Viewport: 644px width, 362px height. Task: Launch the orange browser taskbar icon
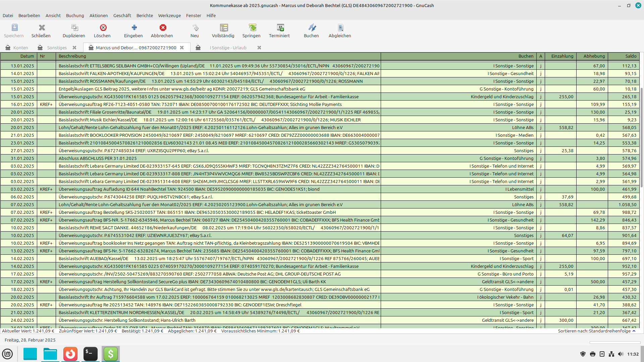pyautogui.click(x=70, y=354)
